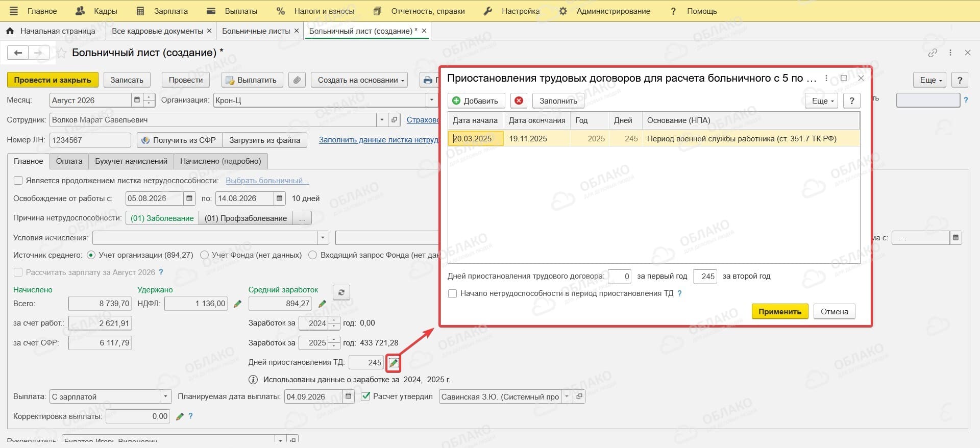Click Получить из СФР button
The width and height of the screenshot is (980, 448).
click(x=179, y=140)
